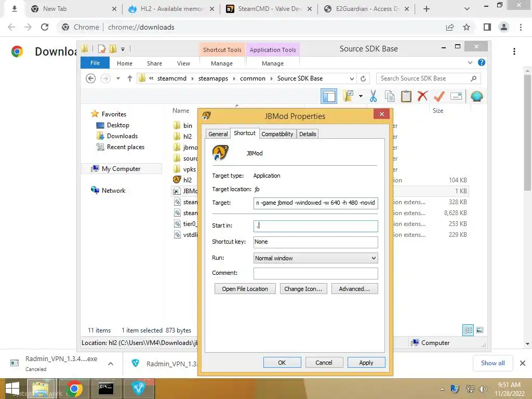Open the File menu in Explorer ribbon
Image resolution: width=532 pixels, height=399 pixels.
(x=95, y=63)
